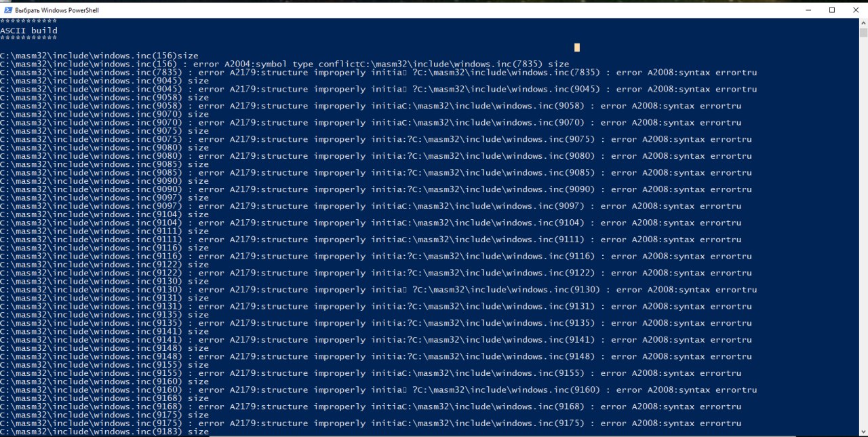Maximize the PowerShell window
This screenshot has height=437, width=868.
832,10
